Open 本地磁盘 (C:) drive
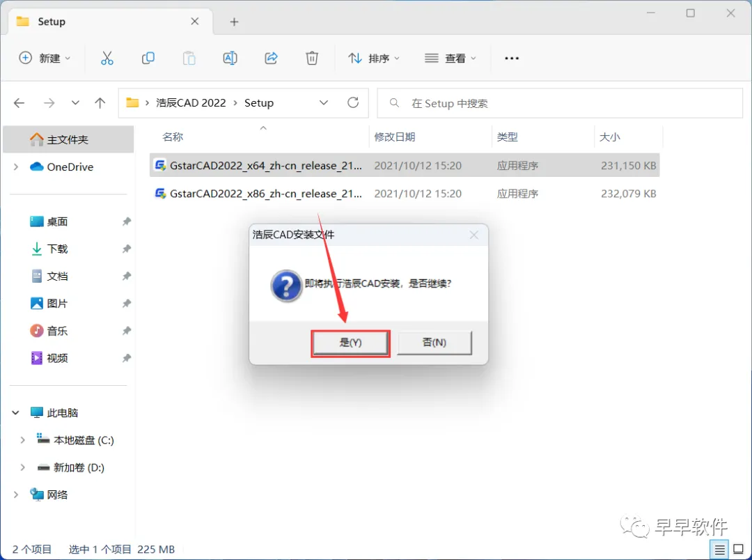Viewport: 752px width, 560px height. [x=75, y=440]
